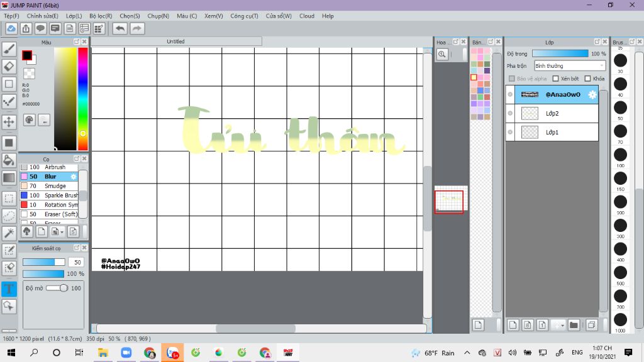Select the Sparkle Brush entry
This screenshot has height=362, width=644.
[x=49, y=195]
